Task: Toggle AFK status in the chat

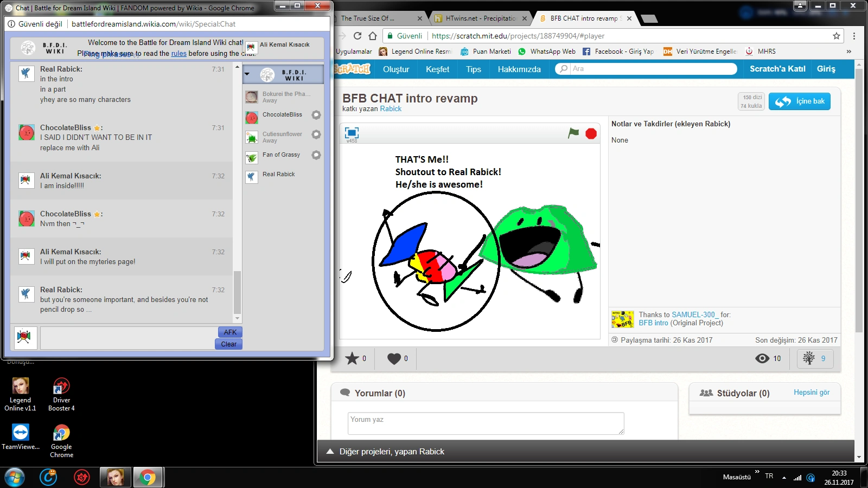Action: point(230,332)
